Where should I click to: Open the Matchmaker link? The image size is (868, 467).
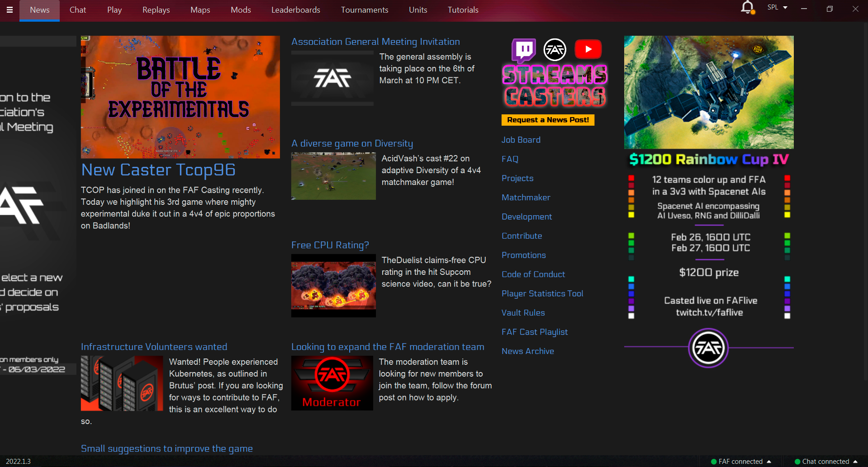coord(526,198)
